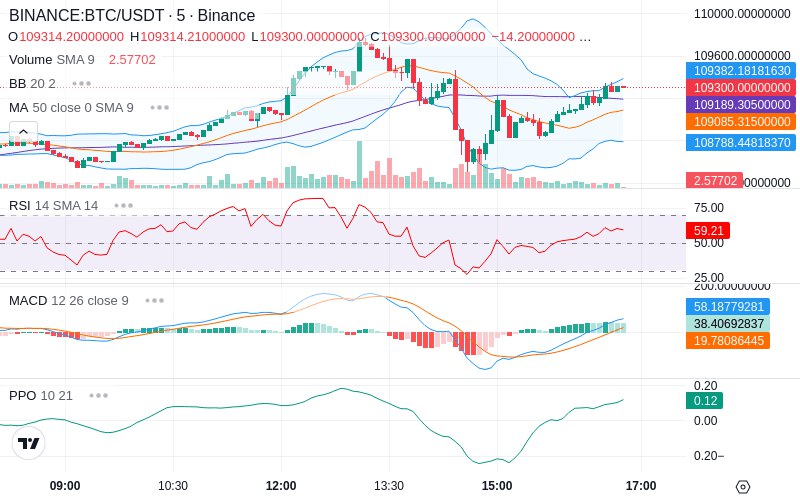Open more options for MACD indicator

pos(155,301)
